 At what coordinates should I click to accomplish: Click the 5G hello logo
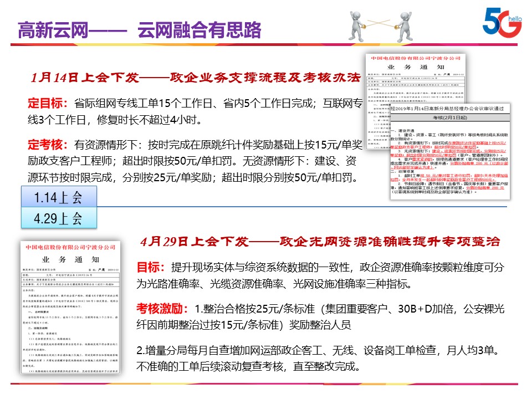502,22
